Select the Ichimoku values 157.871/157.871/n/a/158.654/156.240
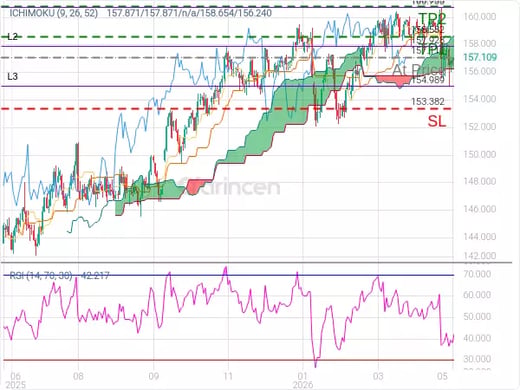 click(189, 13)
